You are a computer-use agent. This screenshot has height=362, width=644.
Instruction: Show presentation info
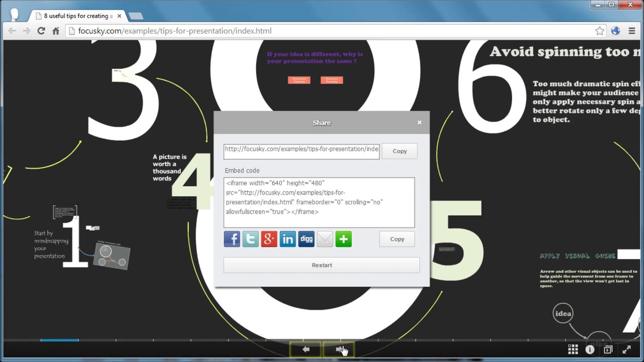click(x=590, y=349)
